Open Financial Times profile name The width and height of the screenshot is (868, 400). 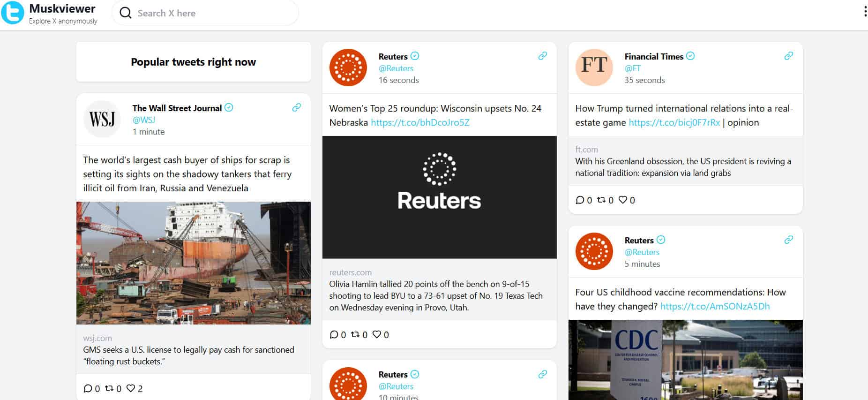click(654, 56)
